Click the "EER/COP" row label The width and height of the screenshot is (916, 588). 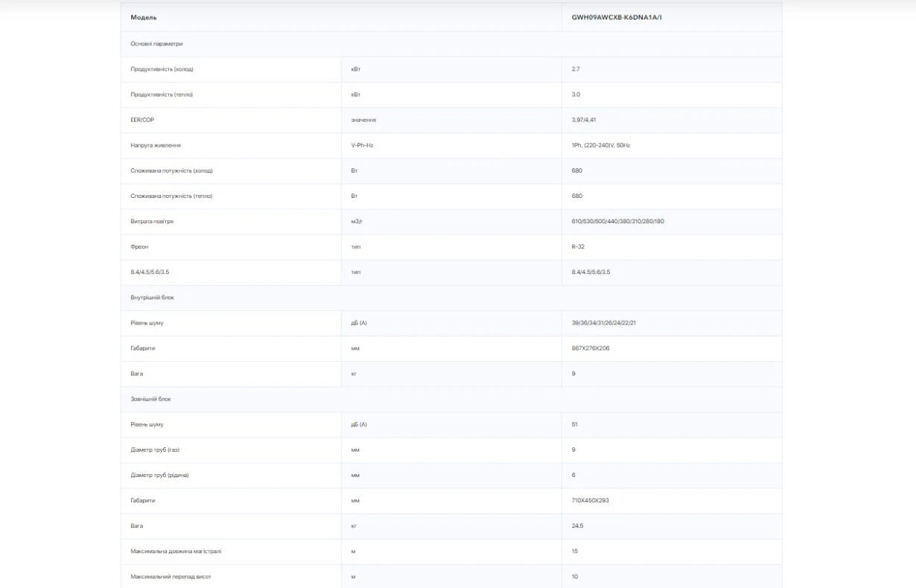[x=142, y=120]
